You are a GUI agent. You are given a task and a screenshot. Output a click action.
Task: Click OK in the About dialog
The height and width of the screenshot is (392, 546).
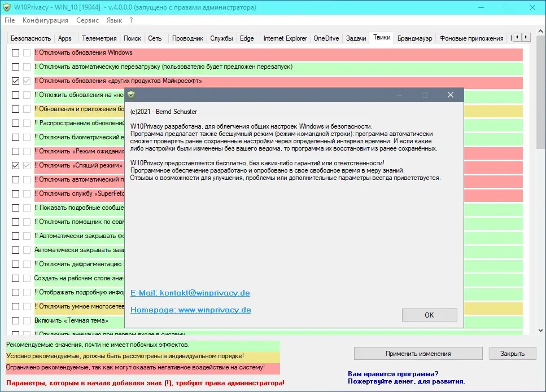[x=429, y=315]
